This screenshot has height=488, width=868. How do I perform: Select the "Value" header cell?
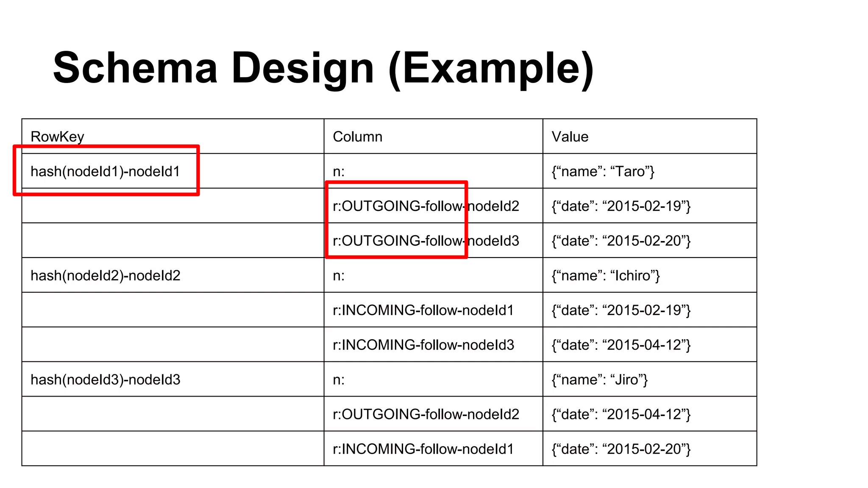(x=650, y=136)
